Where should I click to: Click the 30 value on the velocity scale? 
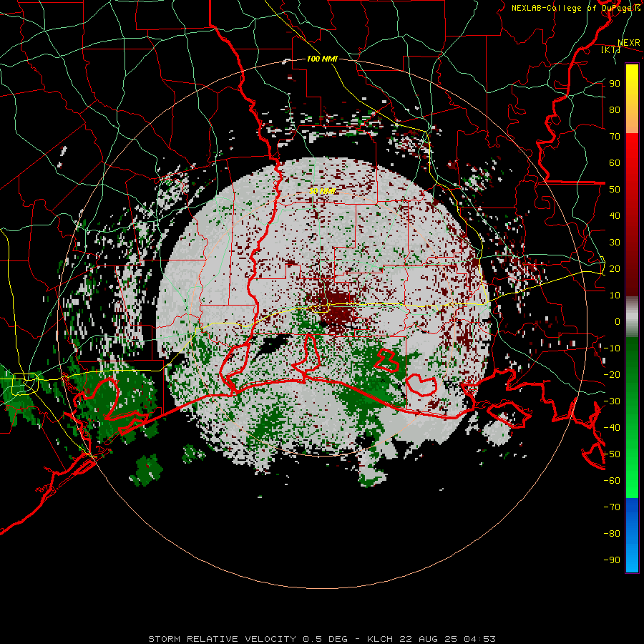pos(615,243)
